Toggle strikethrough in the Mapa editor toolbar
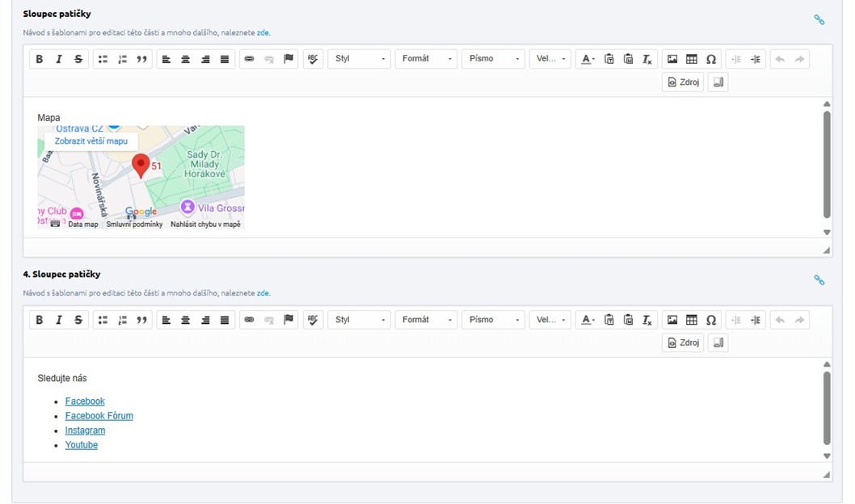 [x=78, y=59]
